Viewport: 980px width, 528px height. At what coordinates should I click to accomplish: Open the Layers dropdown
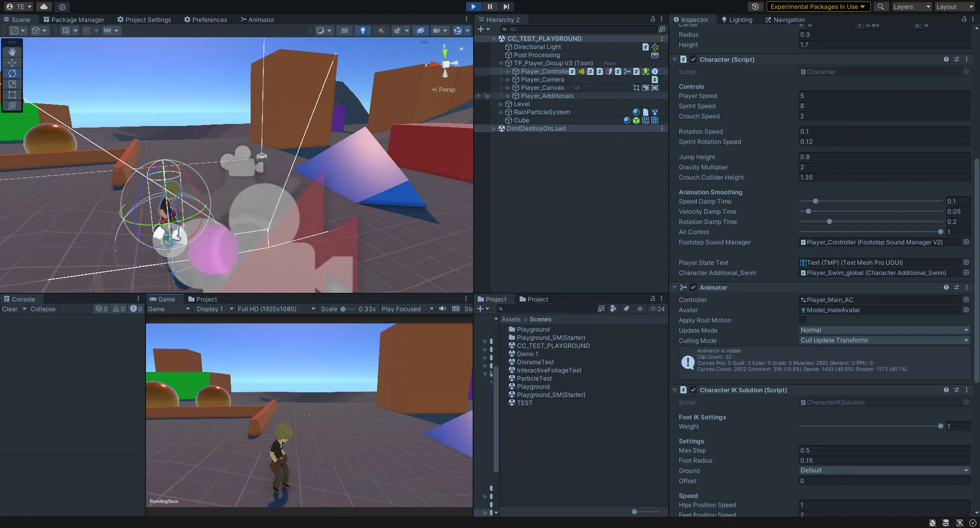click(911, 7)
